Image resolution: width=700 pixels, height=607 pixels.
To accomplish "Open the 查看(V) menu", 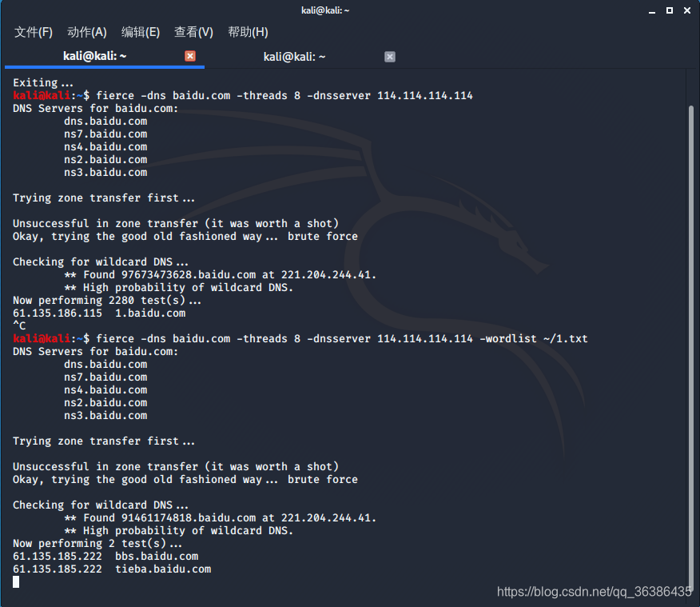I will tap(193, 32).
